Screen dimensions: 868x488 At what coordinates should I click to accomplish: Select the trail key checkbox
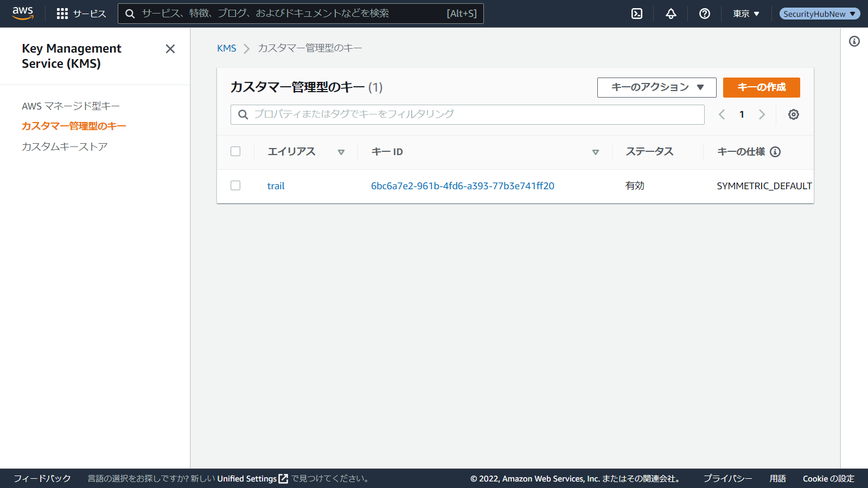[235, 185]
